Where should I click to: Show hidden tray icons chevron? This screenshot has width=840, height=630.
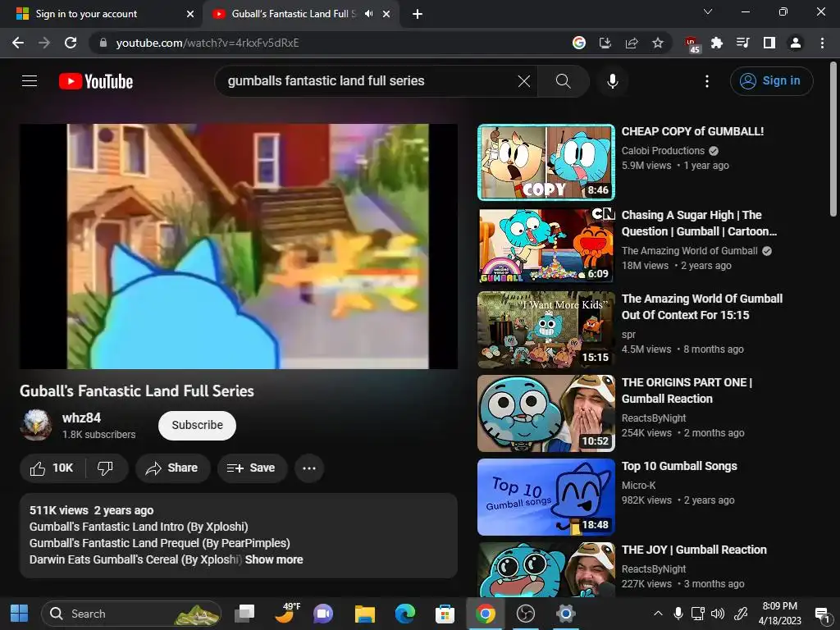tap(659, 614)
